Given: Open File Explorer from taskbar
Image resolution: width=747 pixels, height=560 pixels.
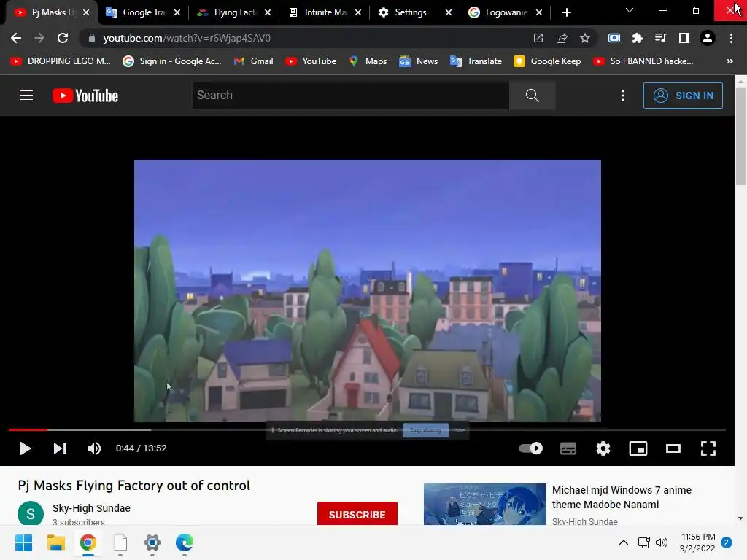Looking at the screenshot, I should click(x=55, y=542).
